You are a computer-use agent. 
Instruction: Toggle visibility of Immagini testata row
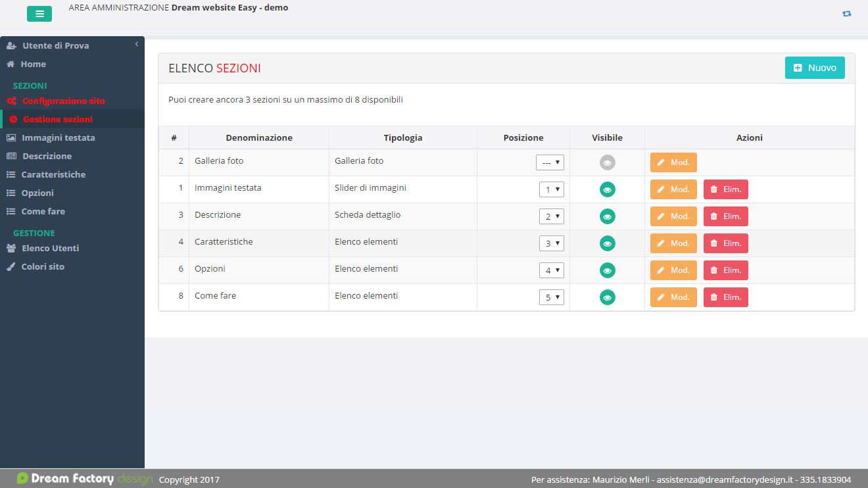click(x=608, y=189)
